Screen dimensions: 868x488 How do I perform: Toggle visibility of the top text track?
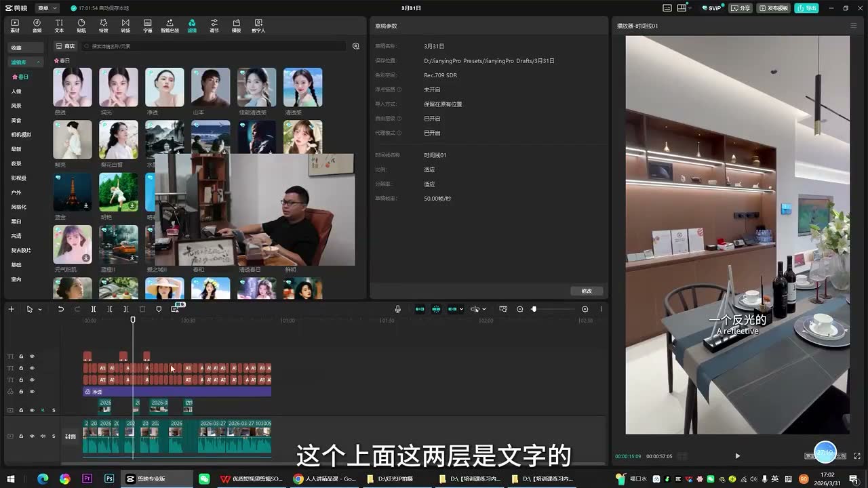(32, 356)
